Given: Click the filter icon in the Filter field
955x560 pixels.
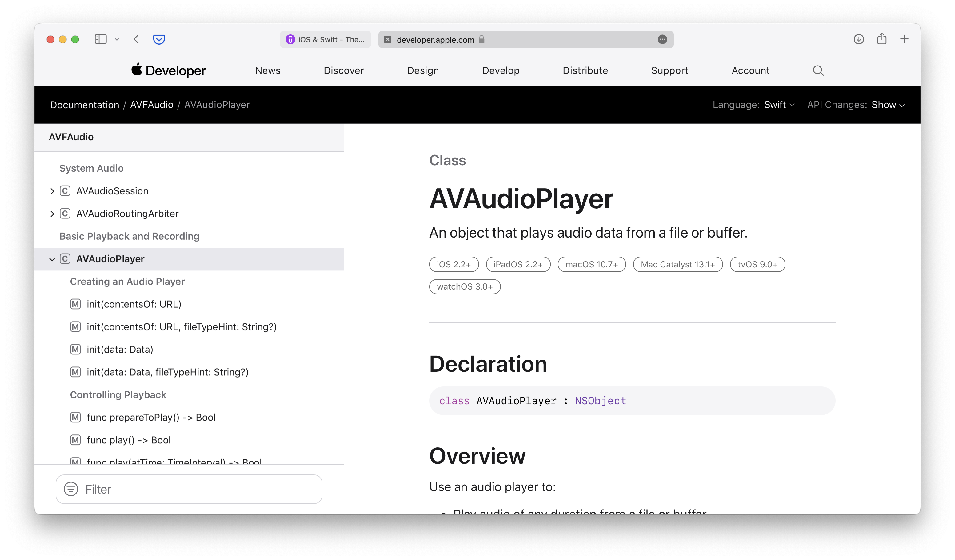Looking at the screenshot, I should click(71, 489).
